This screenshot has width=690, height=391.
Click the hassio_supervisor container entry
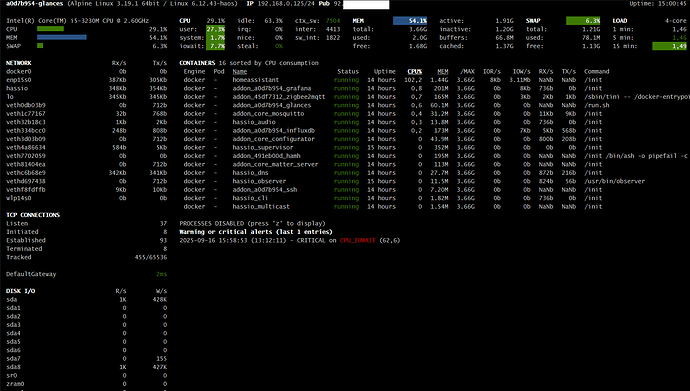[263, 147]
